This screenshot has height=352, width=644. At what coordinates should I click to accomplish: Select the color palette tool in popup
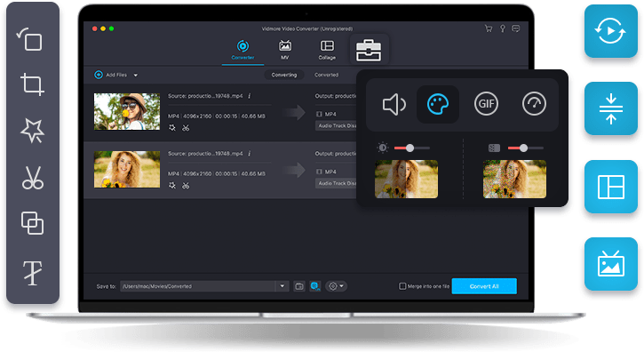(437, 104)
